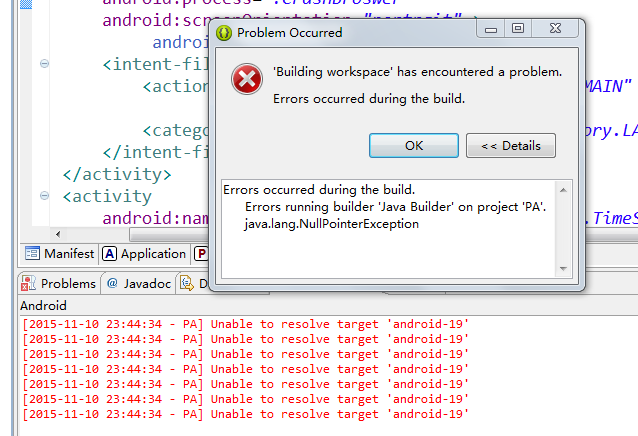
Task: Click the Declaration view icon beside Javadoc
Action: tap(187, 283)
